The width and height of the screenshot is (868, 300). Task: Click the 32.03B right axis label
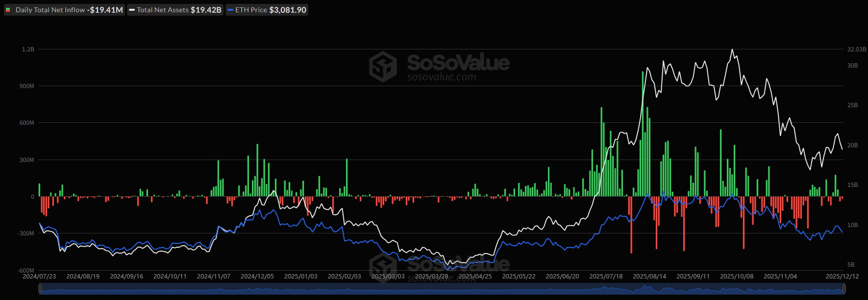(857, 49)
